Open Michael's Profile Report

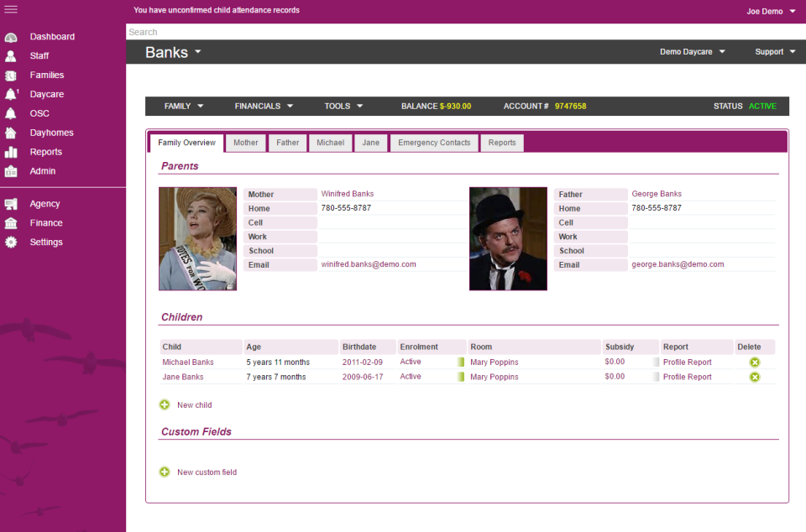[688, 362]
